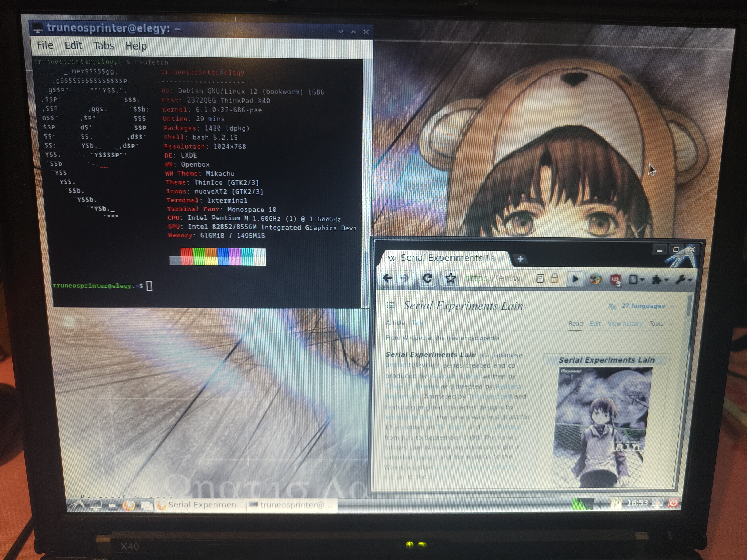Switch to the Wikipedia Talk tab

click(x=417, y=323)
